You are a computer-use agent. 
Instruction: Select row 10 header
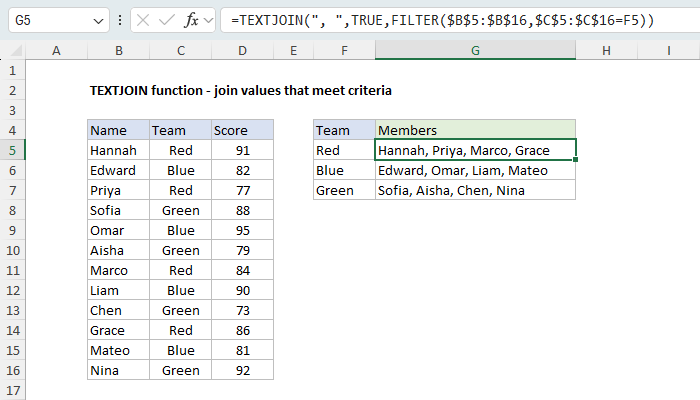(x=12, y=250)
